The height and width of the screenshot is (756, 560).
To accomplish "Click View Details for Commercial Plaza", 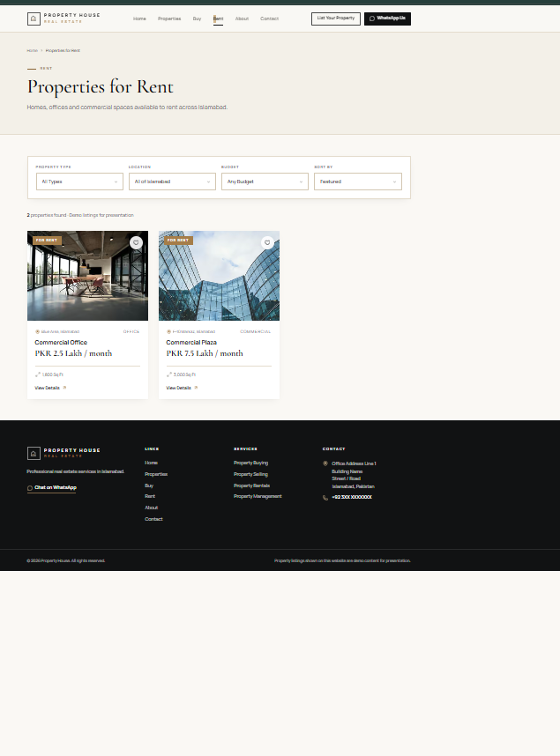I will click(182, 388).
